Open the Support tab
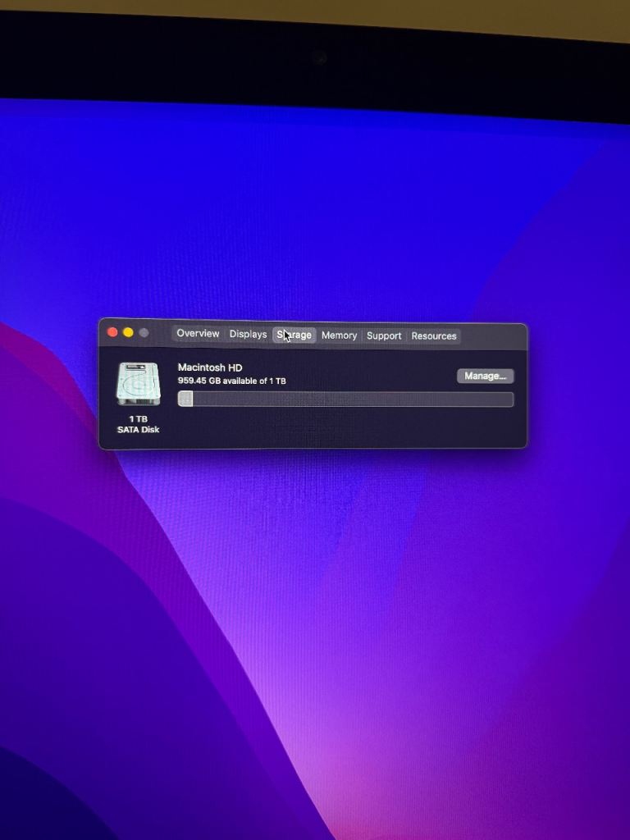Viewport: 630px width, 840px height. pos(384,336)
